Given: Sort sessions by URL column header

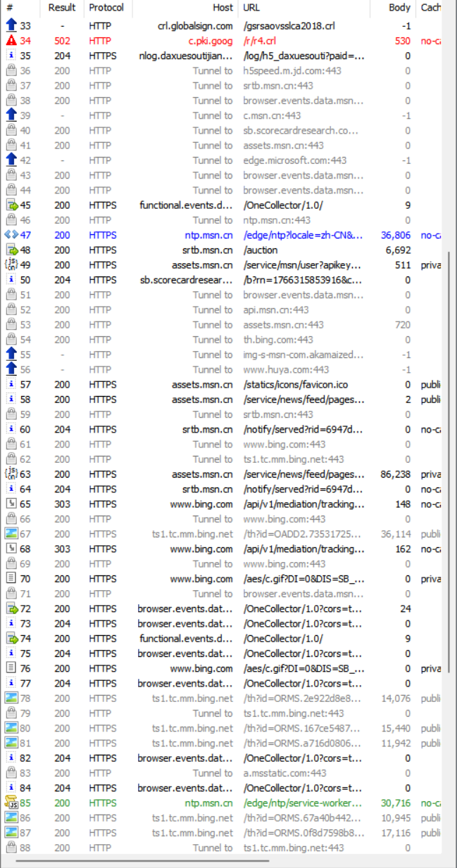Looking at the screenshot, I should [303, 8].
